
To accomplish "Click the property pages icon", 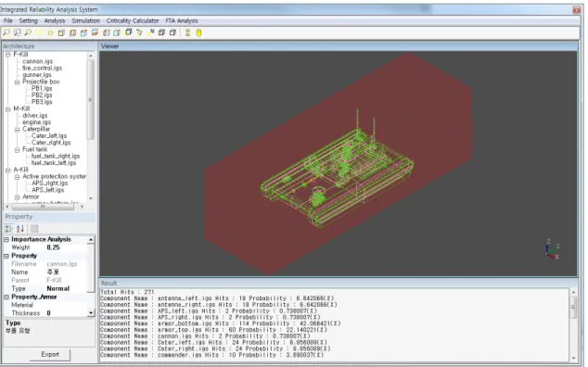I will pyautogui.click(x=34, y=228).
